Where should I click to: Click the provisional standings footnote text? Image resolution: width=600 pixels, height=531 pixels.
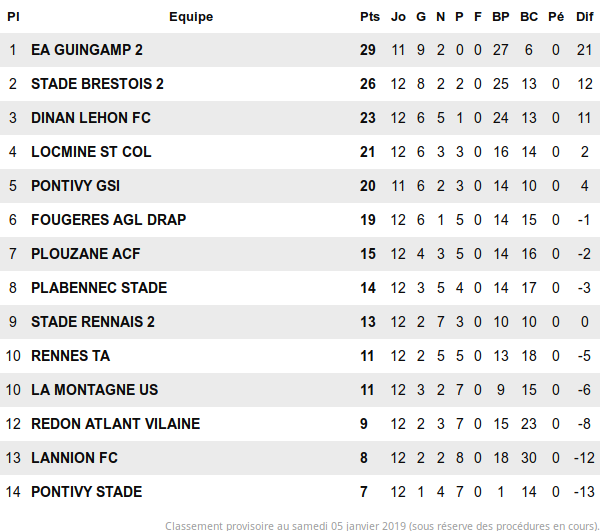(382, 524)
